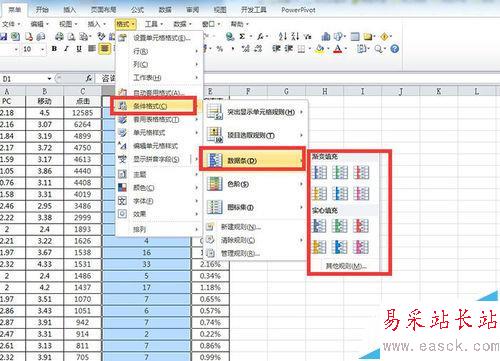Viewport: 500px width, 361px height.
Task: Open the Fill Color dropdown arrow
Action: point(328,49)
